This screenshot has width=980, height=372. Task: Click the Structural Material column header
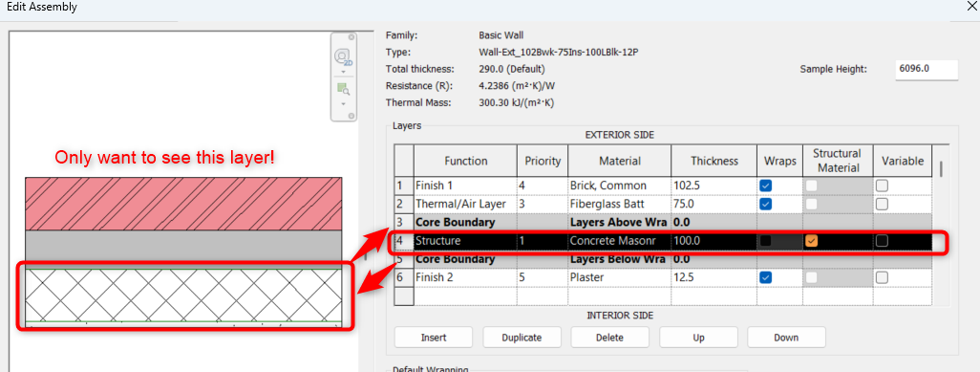coord(838,161)
